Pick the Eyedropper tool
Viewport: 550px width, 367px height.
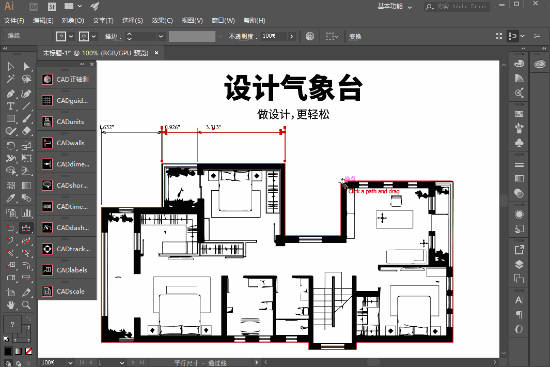click(11, 198)
